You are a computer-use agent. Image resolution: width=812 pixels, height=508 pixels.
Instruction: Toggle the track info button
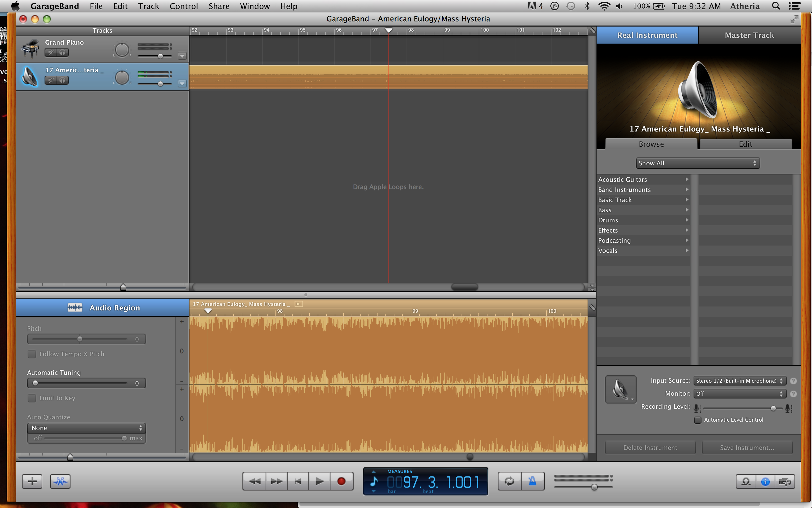coord(765,482)
